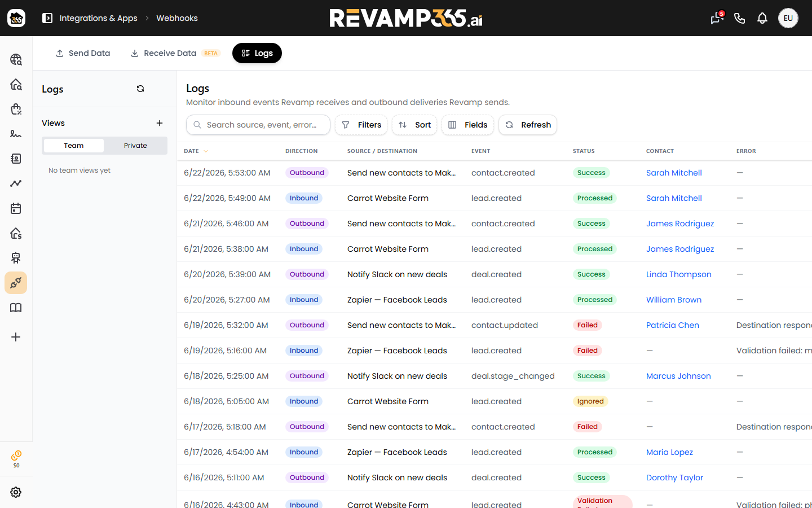Screen dimensions: 812x508
Task: Click the Status column header
Action: (x=584, y=151)
